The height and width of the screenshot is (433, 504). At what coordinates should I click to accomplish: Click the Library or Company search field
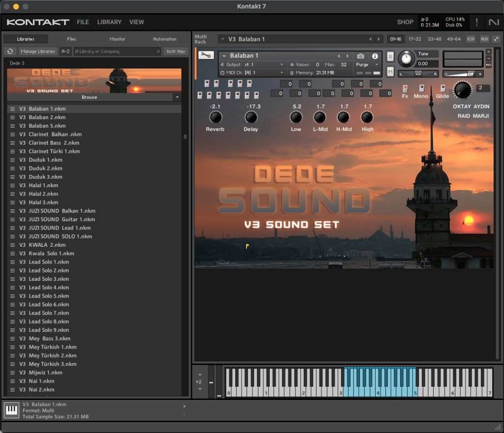pyautogui.click(x=117, y=51)
